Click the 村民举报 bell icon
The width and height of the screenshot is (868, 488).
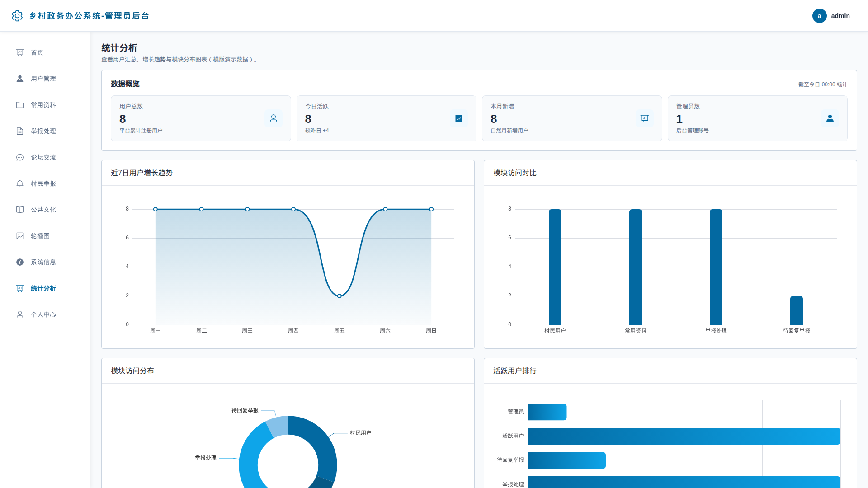(20, 183)
